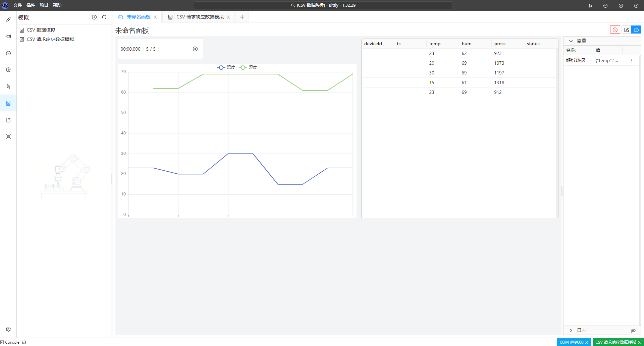The width and height of the screenshot is (644, 346).
Task: Click the blue dashboard view button
Action: click(x=636, y=30)
